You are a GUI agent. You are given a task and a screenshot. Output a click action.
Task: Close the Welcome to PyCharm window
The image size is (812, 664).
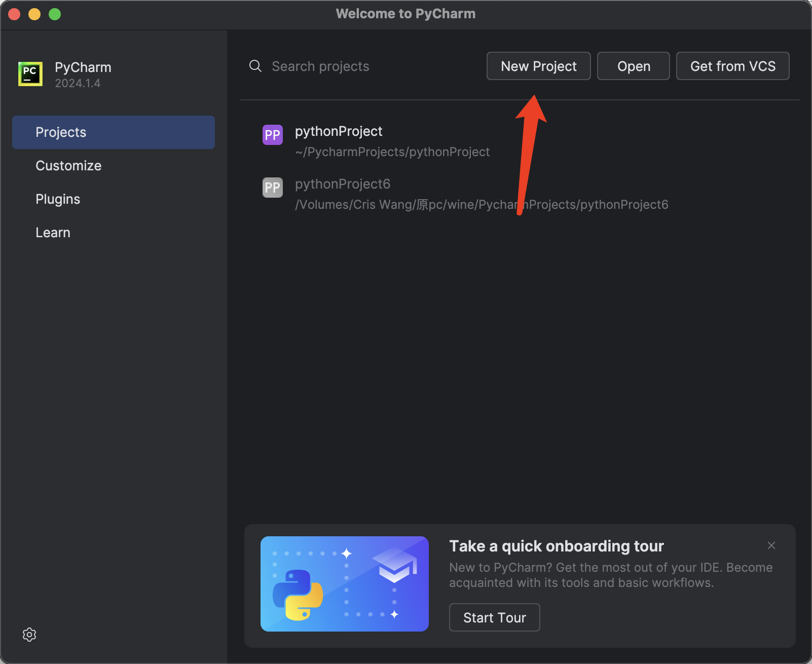[14, 14]
